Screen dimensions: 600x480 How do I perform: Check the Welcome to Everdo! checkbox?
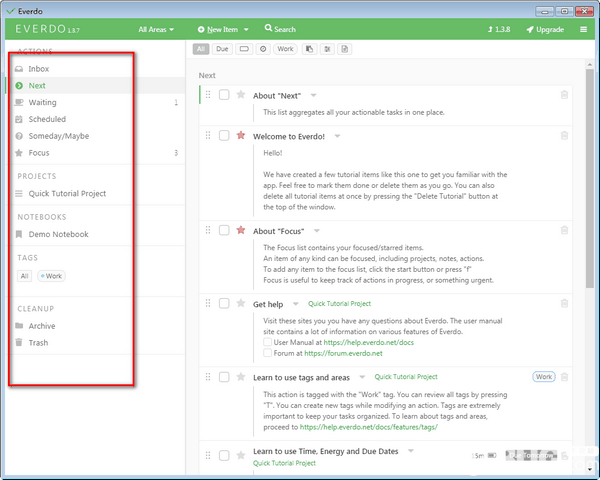pyautogui.click(x=224, y=136)
